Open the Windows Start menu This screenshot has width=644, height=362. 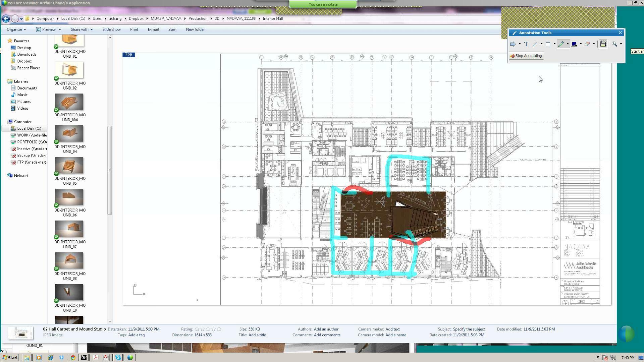[10, 357]
